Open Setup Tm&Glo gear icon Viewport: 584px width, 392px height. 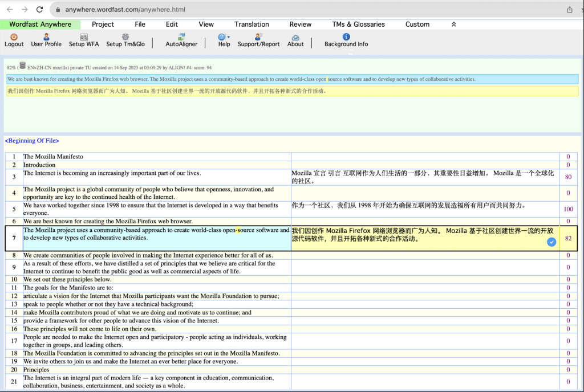click(125, 37)
